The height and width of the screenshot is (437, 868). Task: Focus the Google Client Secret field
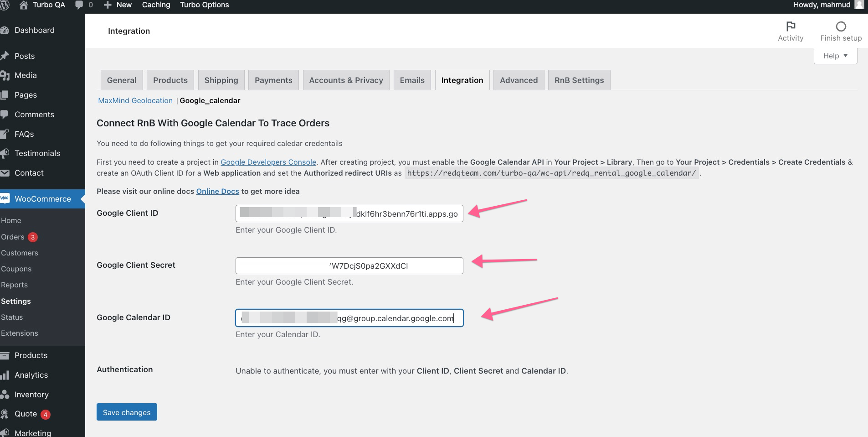349,265
